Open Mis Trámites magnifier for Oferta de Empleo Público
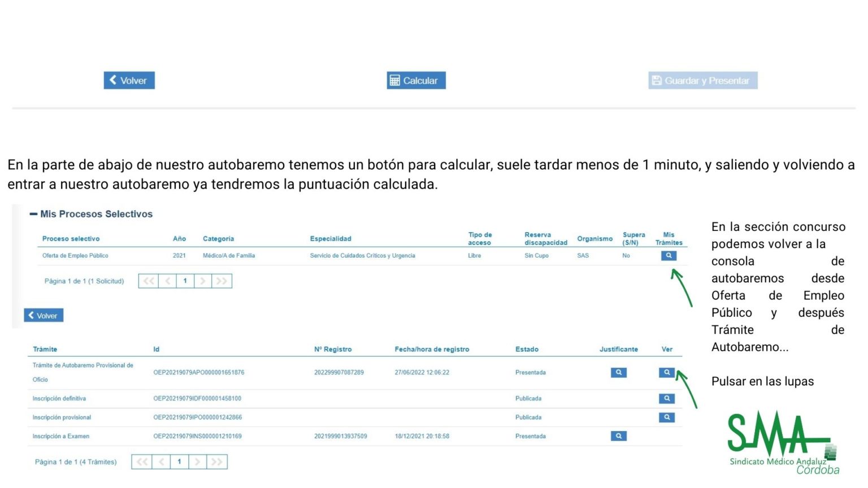Viewport: 868px width, 488px height. [x=669, y=255]
